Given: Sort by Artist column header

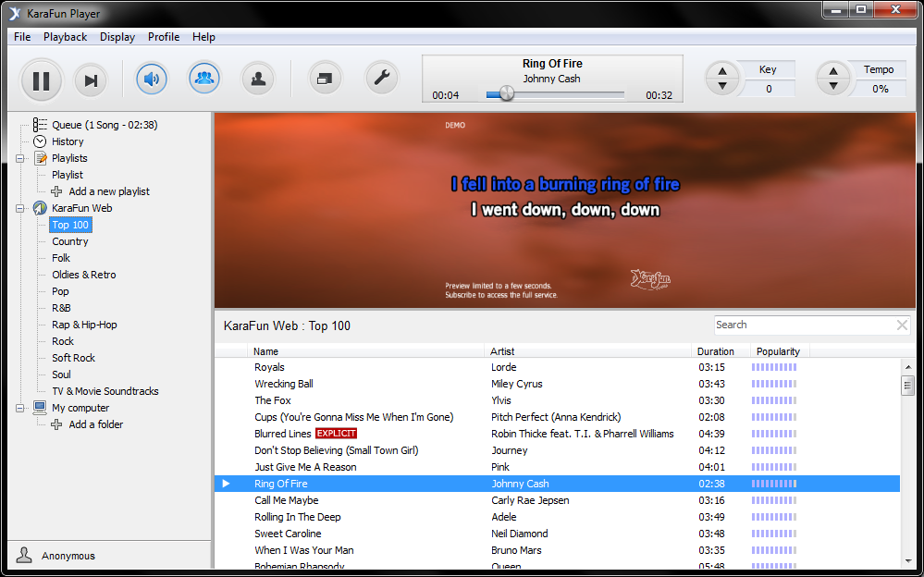Looking at the screenshot, I should coord(587,351).
